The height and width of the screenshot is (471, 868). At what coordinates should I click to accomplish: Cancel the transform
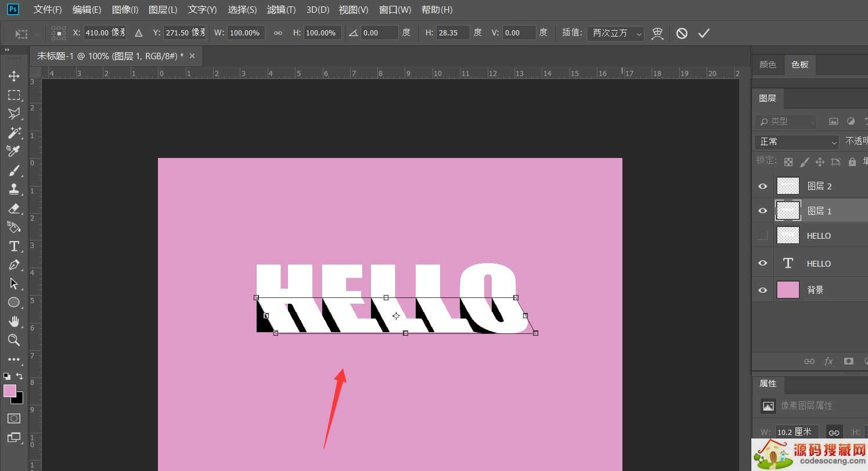[x=682, y=33]
